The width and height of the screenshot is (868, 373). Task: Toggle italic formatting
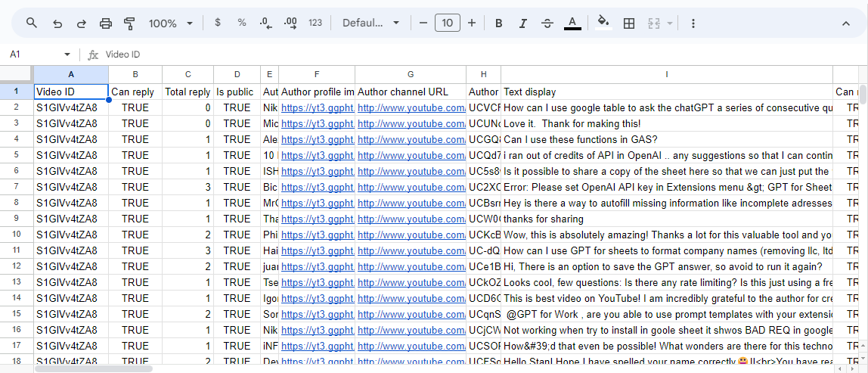tap(522, 23)
